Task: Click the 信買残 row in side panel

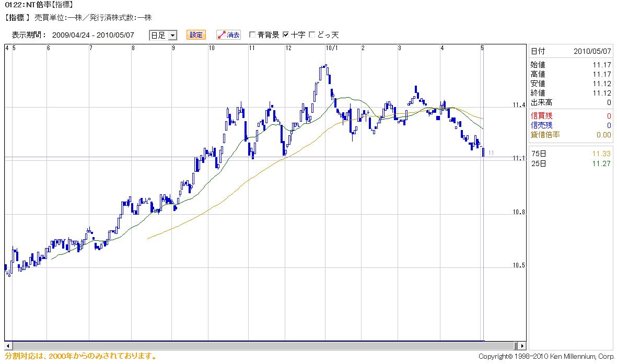Action: click(571, 116)
